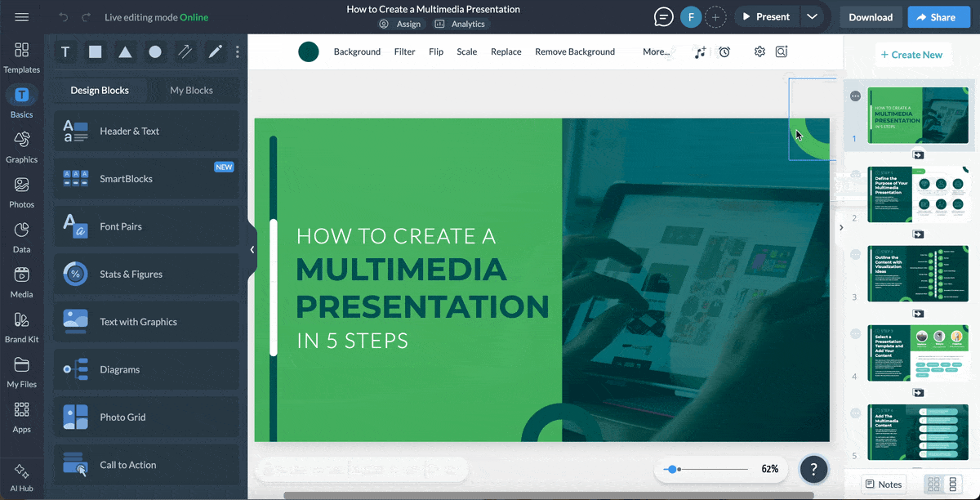The width and height of the screenshot is (980, 500).
Task: Open the animation effects icon
Action: pyautogui.click(x=700, y=51)
